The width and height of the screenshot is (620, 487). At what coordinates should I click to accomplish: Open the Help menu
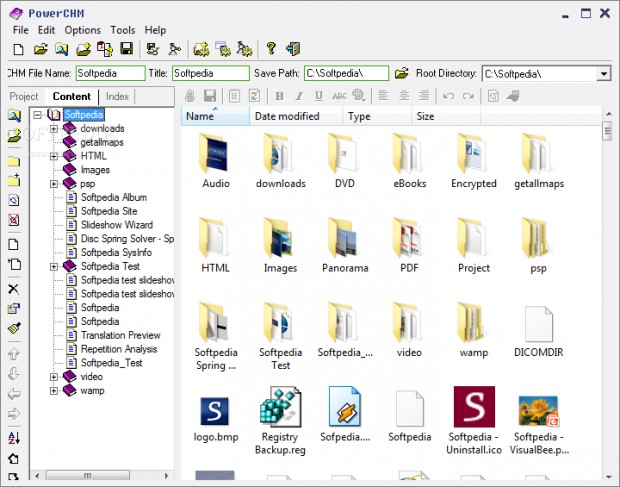[x=155, y=30]
